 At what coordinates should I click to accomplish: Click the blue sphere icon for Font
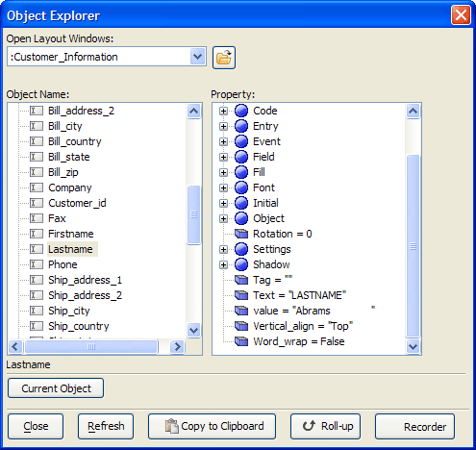241,187
